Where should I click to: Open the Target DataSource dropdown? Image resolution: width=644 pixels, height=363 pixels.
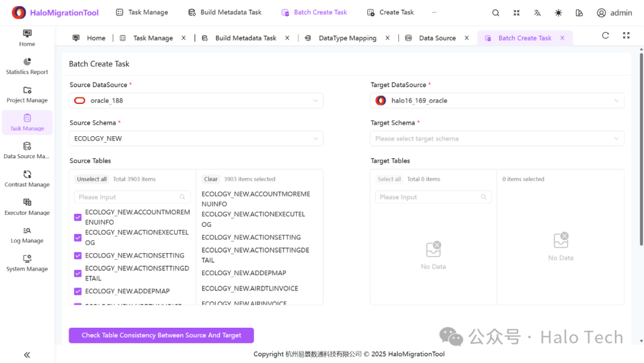pyautogui.click(x=497, y=101)
